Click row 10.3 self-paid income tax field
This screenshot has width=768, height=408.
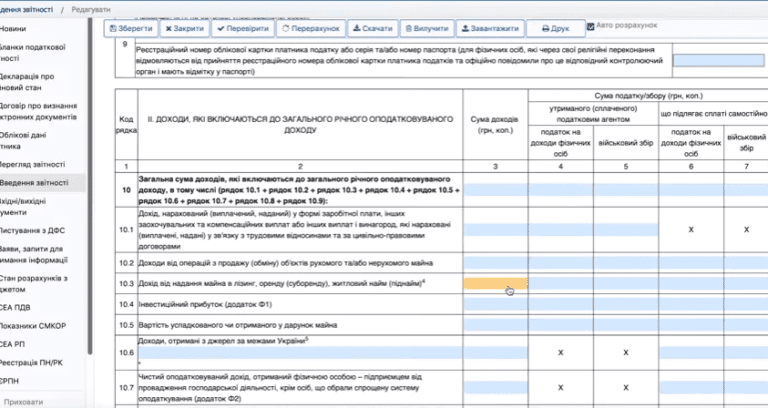click(691, 284)
